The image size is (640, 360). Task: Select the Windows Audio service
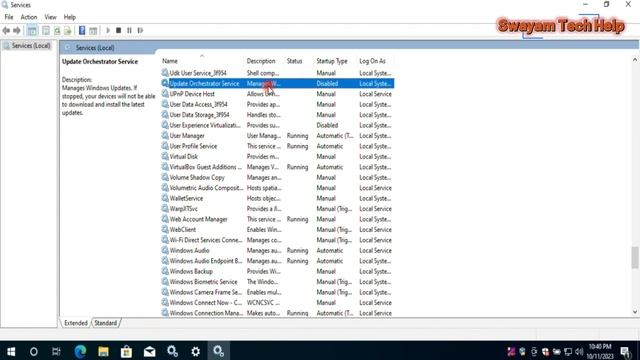click(277, 251)
